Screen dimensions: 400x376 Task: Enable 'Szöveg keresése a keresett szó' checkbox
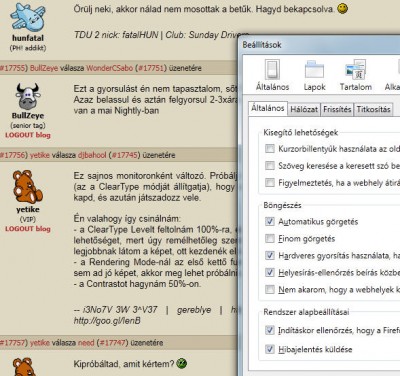point(270,165)
